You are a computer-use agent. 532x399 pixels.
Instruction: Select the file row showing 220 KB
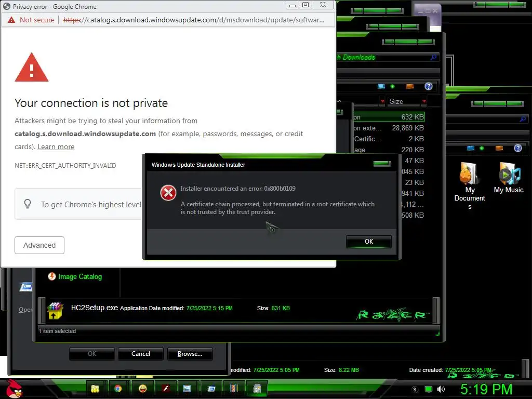389,150
